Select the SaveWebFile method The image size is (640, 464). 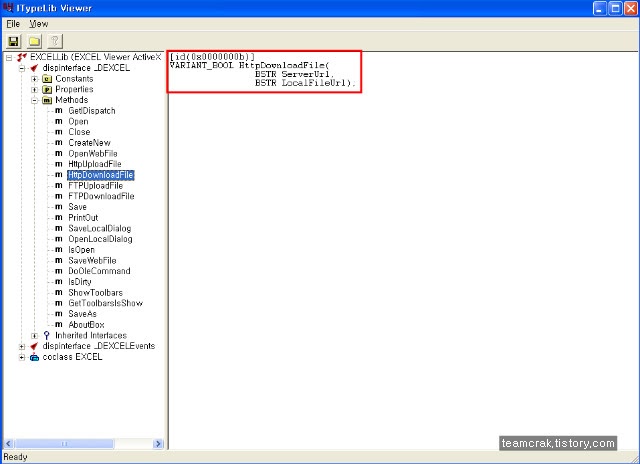point(92,260)
